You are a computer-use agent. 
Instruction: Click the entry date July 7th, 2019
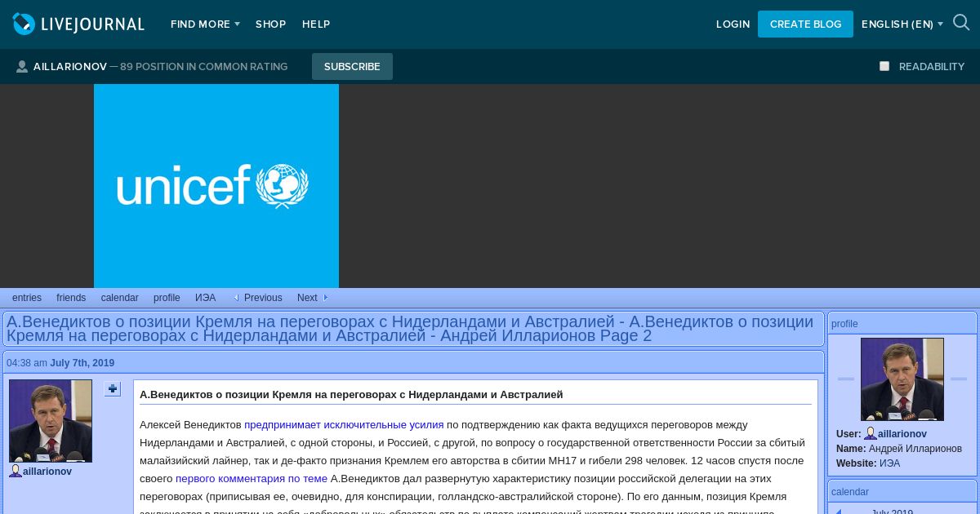click(x=82, y=363)
